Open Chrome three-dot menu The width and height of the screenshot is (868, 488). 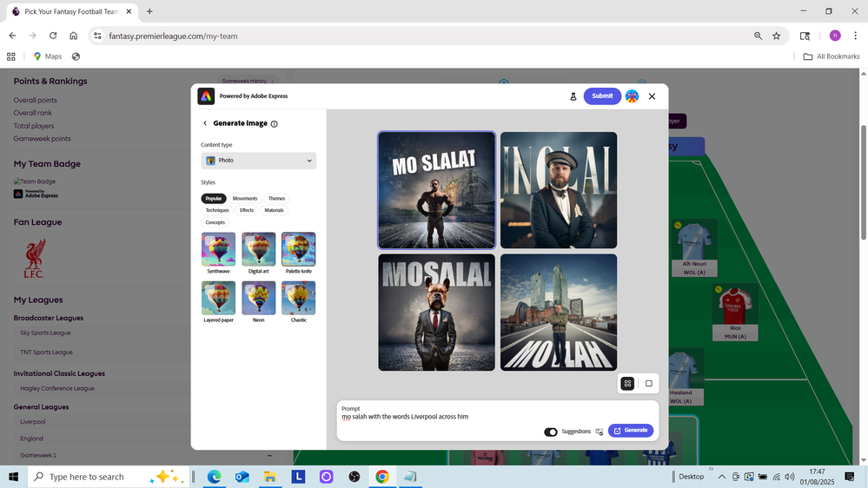(855, 36)
